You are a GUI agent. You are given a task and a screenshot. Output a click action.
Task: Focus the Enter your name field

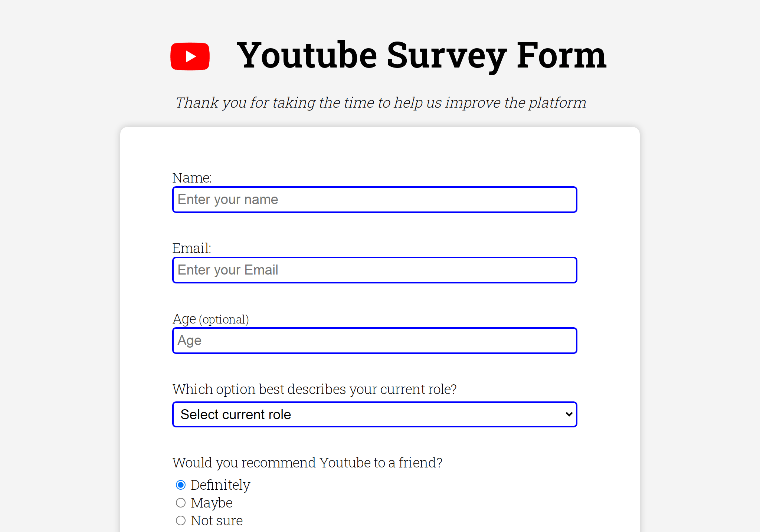pyautogui.click(x=374, y=200)
